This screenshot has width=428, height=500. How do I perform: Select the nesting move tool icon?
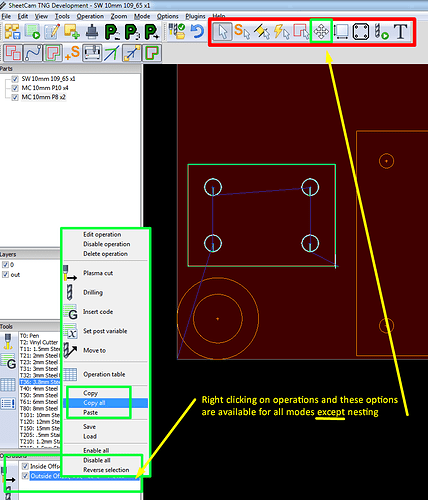click(x=321, y=32)
